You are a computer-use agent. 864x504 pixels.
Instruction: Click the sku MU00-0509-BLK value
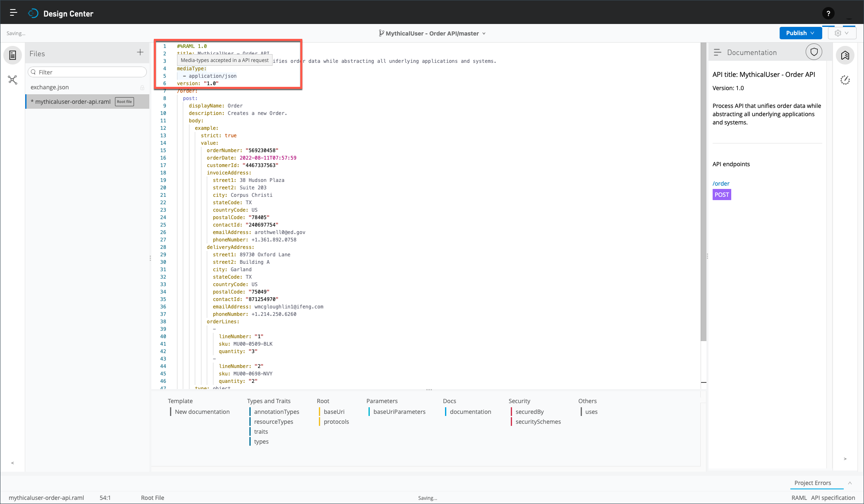click(x=253, y=344)
